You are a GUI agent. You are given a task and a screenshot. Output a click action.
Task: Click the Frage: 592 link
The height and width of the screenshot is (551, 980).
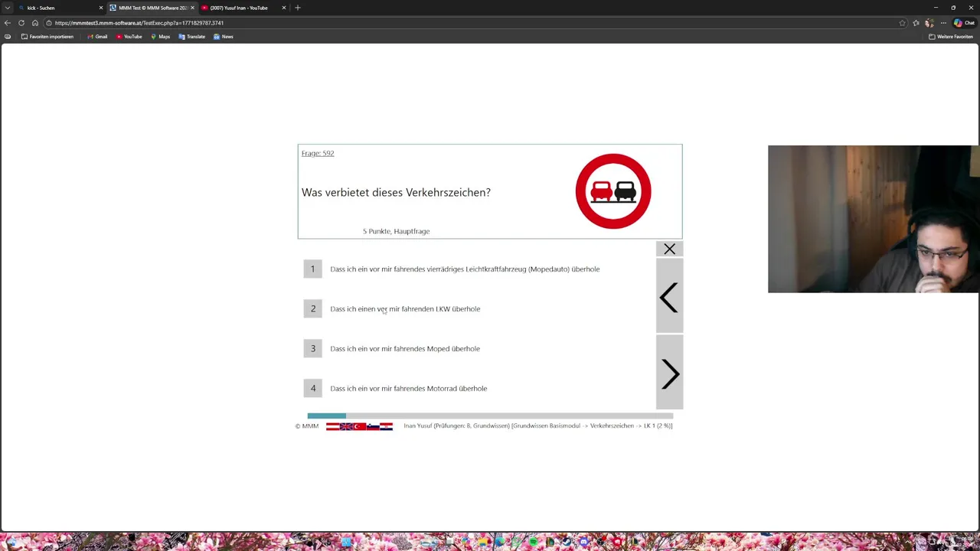(x=318, y=153)
